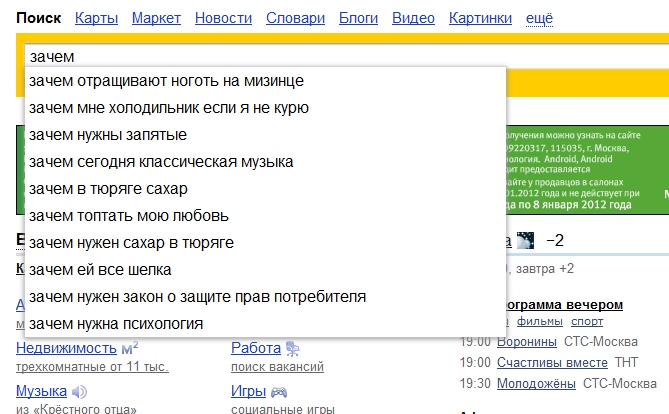Pick suggestion зачем нужна психология
669x414 pixels.
265,324
